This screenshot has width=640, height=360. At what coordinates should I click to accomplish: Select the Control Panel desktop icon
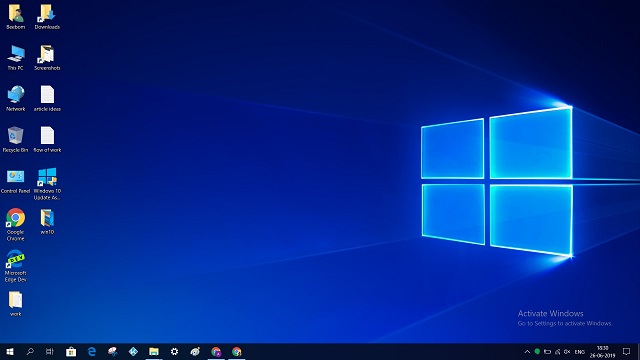pyautogui.click(x=16, y=181)
